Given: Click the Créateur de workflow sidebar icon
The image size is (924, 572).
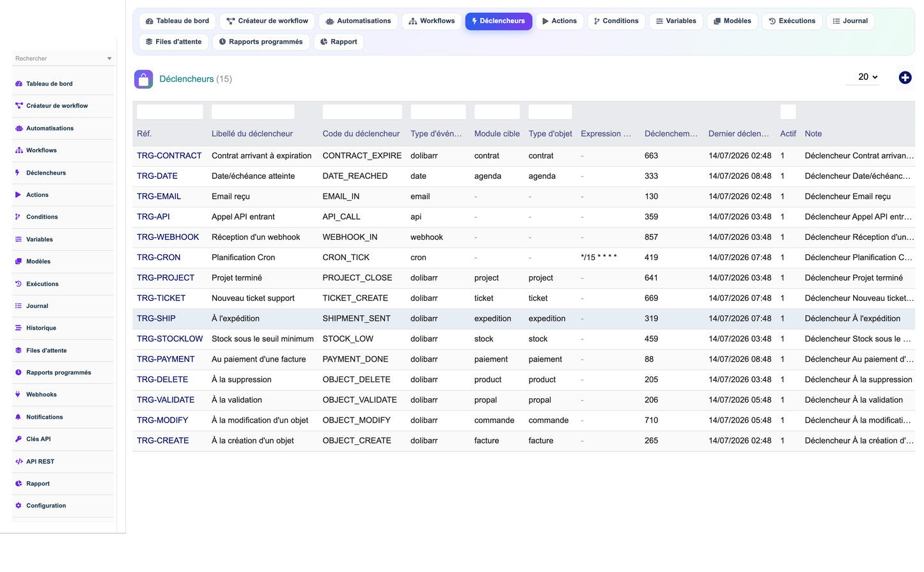Looking at the screenshot, I should pos(19,106).
